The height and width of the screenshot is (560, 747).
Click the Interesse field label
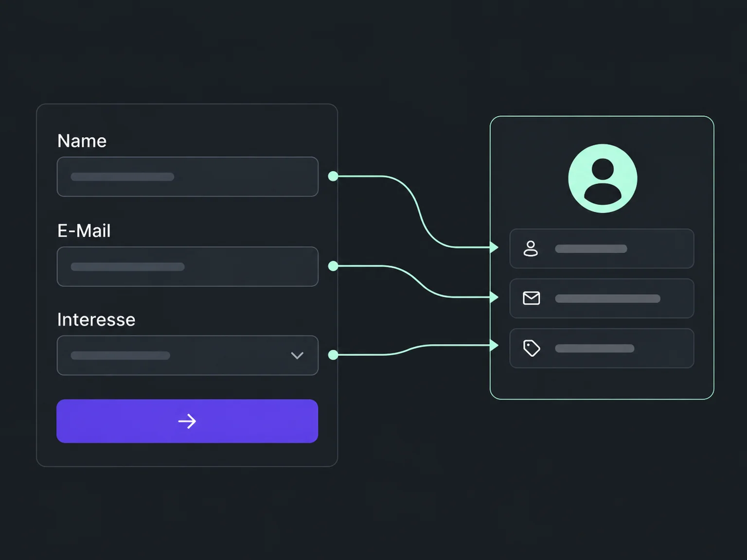96,320
